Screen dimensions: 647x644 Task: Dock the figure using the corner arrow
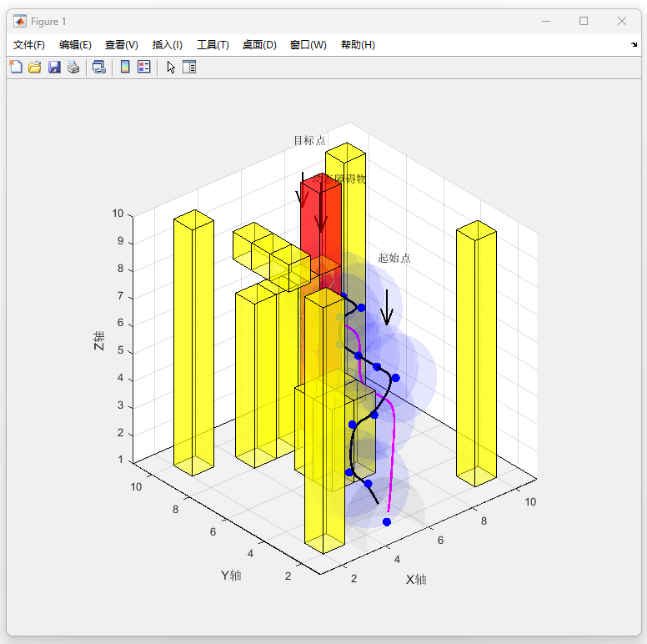coord(634,44)
